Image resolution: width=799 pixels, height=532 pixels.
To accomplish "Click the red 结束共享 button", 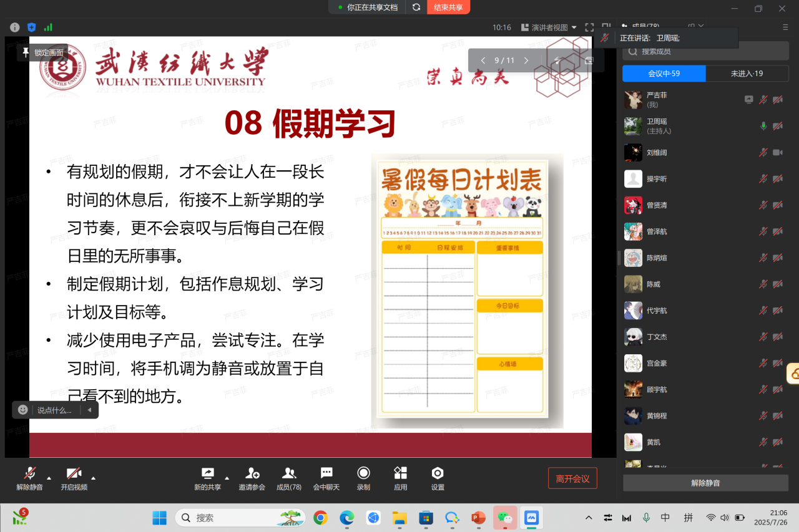I will point(448,7).
